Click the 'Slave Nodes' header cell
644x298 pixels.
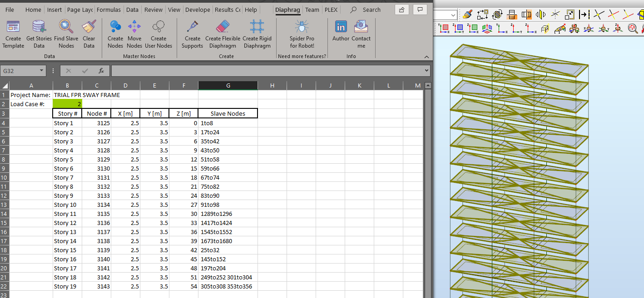tap(228, 113)
